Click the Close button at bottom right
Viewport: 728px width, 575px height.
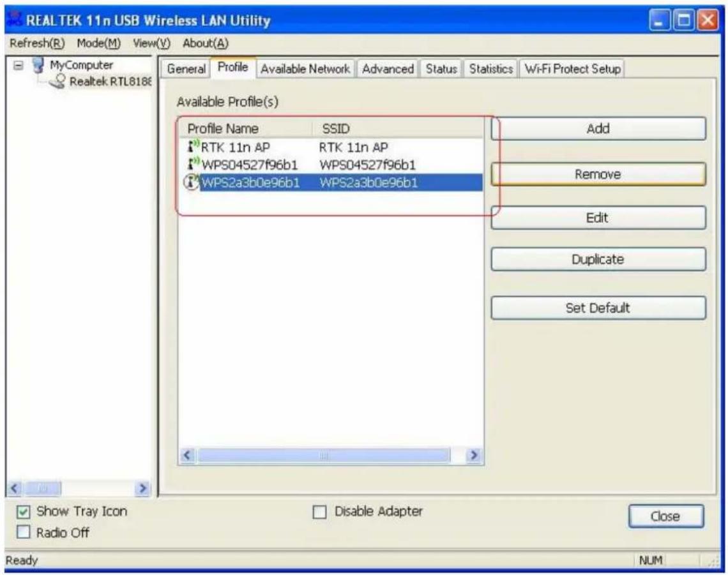666,516
